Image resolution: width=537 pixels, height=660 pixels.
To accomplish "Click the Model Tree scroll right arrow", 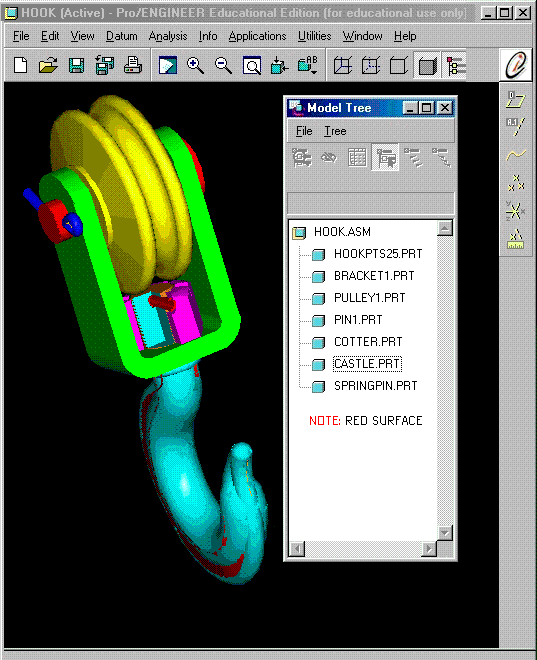I will coord(429,548).
